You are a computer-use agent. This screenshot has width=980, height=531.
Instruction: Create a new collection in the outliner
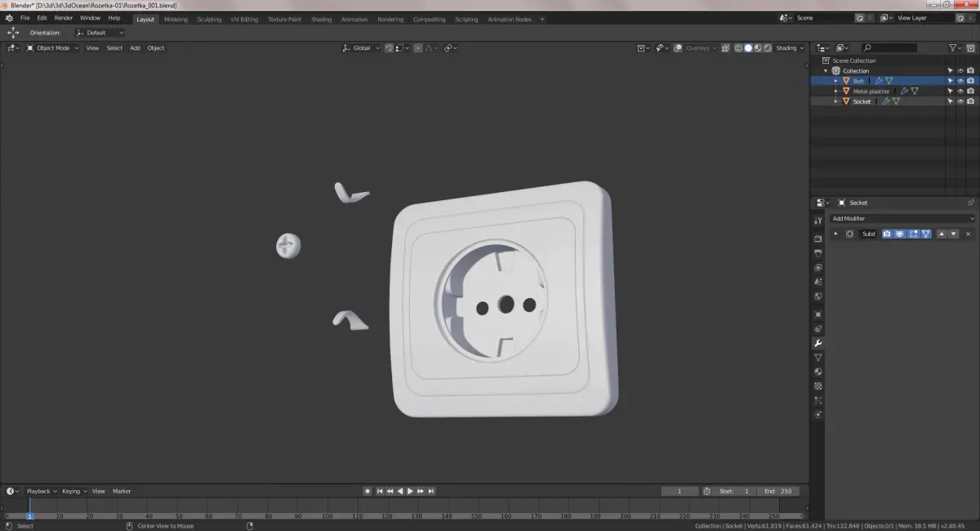click(970, 48)
